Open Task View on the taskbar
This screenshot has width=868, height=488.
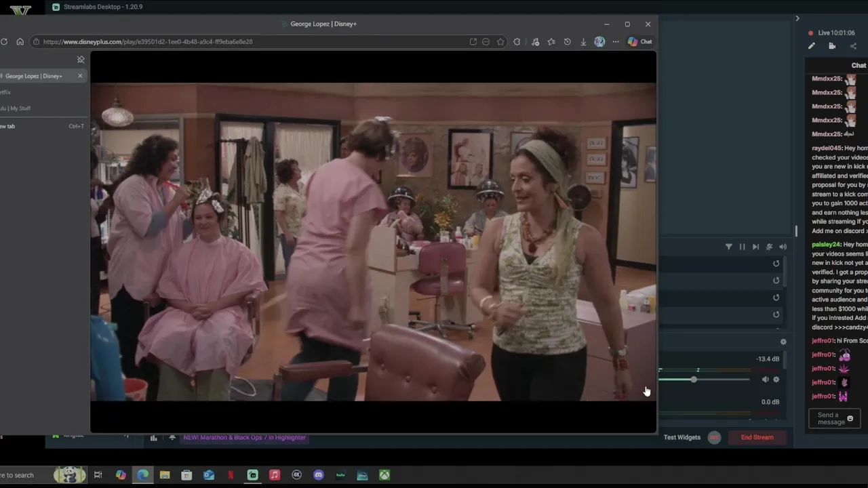(x=98, y=475)
